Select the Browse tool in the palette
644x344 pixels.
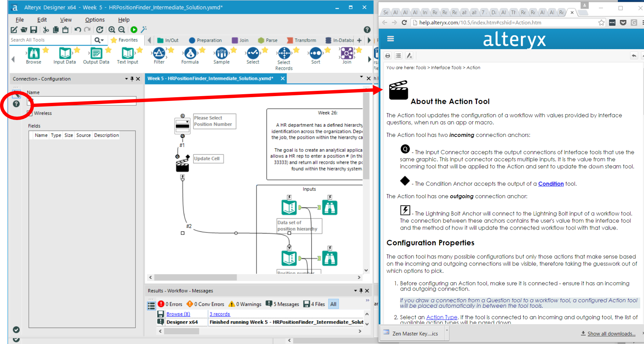click(34, 56)
